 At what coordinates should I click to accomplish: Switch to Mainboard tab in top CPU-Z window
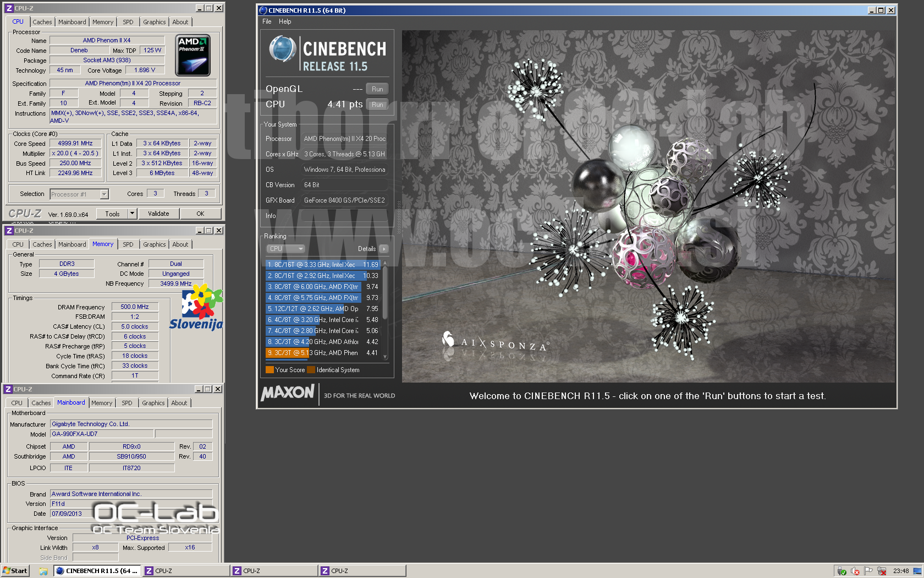click(x=72, y=22)
